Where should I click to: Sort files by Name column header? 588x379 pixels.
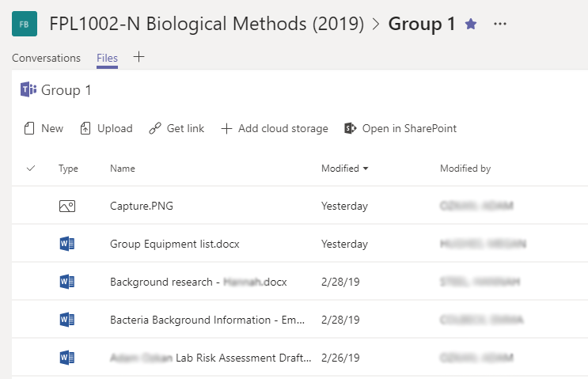123,169
